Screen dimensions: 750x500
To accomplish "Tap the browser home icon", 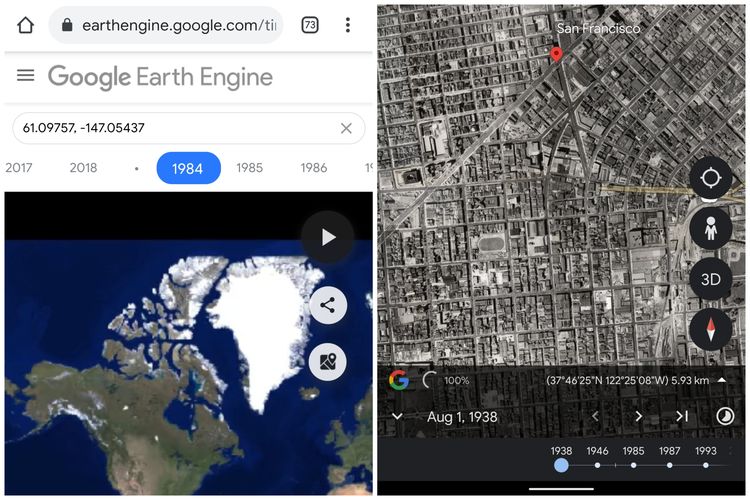I will coord(25,25).
